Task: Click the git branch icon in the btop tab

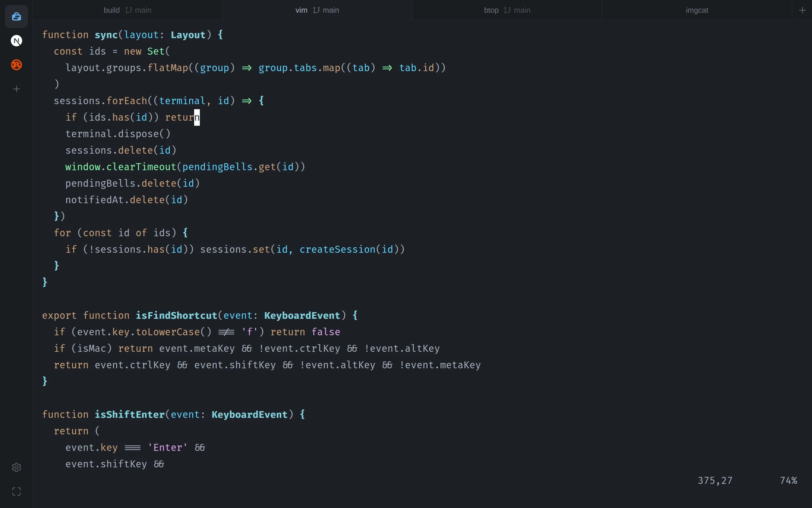Action: [x=507, y=10]
